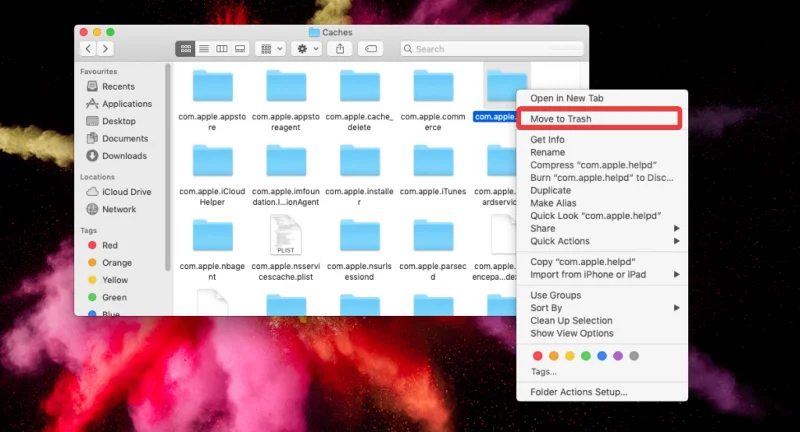The height and width of the screenshot is (432, 800).
Task: Choose Get Info from context menu
Action: click(x=602, y=139)
